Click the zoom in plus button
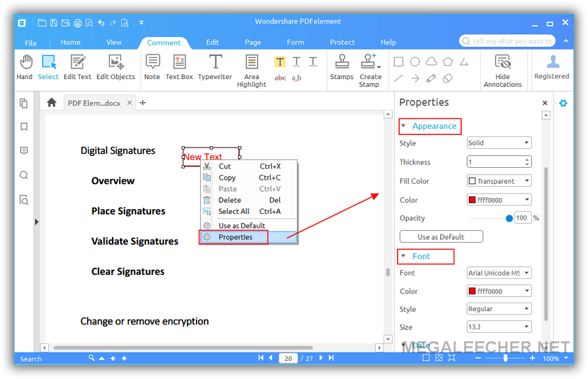The width and height of the screenshot is (588, 379). click(x=532, y=358)
